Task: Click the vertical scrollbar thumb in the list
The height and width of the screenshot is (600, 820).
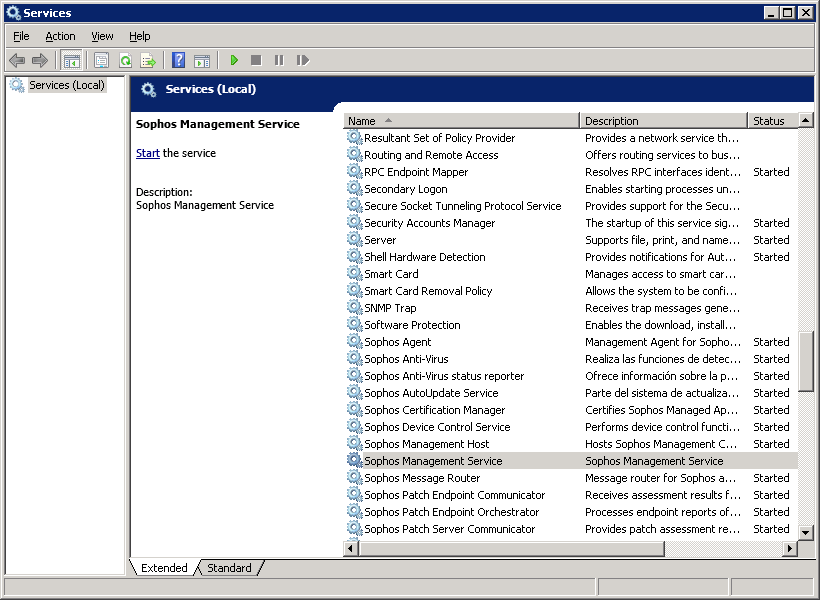Action: click(805, 361)
